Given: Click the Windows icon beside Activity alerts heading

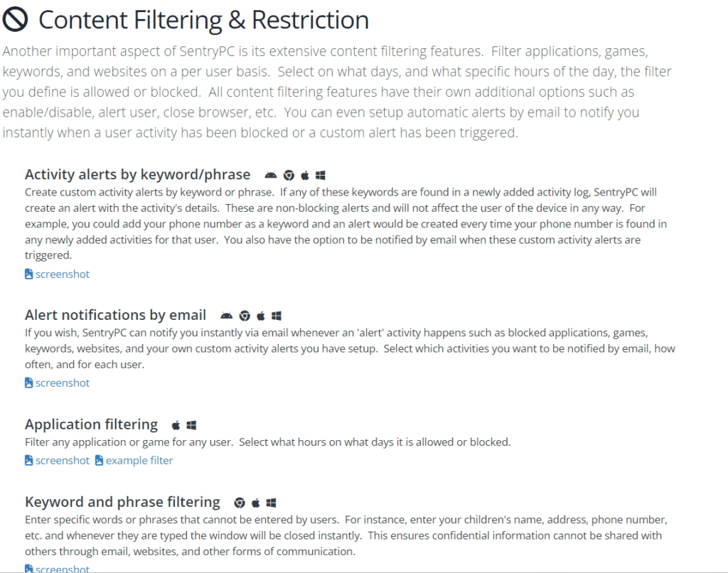Looking at the screenshot, I should 321,176.
